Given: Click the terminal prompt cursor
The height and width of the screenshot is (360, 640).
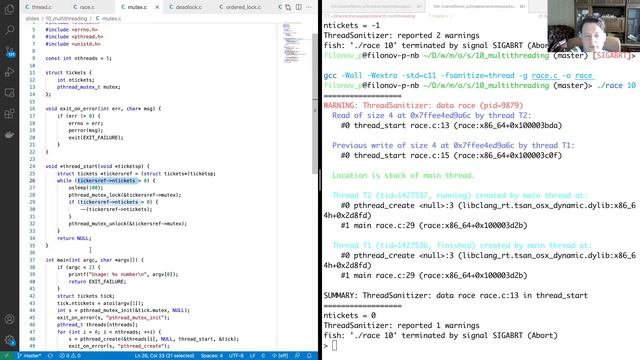Looking at the screenshot, I should click(x=334, y=345).
